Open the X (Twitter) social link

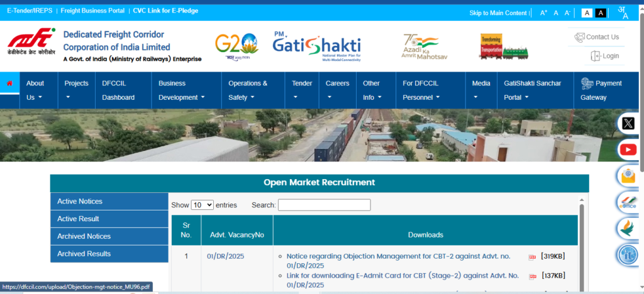click(x=628, y=124)
